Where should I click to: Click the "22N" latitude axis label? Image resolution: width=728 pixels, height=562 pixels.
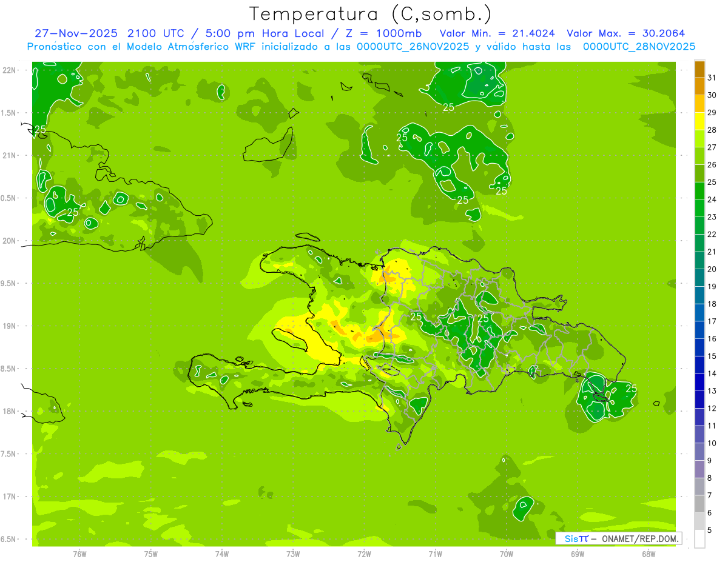point(9,70)
